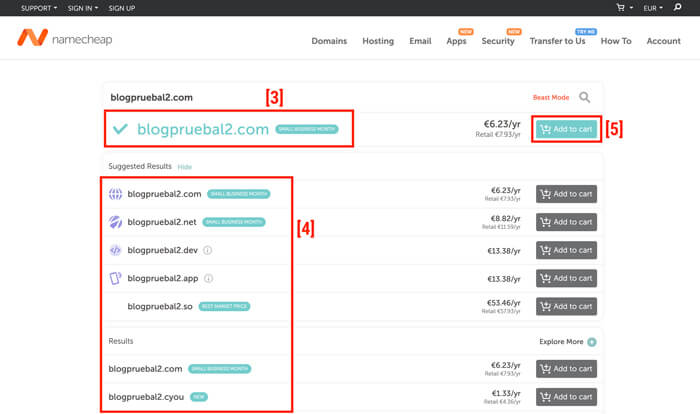Click blogpruebal2.so in suggested results
This screenshot has height=414, width=700.
tap(160, 306)
